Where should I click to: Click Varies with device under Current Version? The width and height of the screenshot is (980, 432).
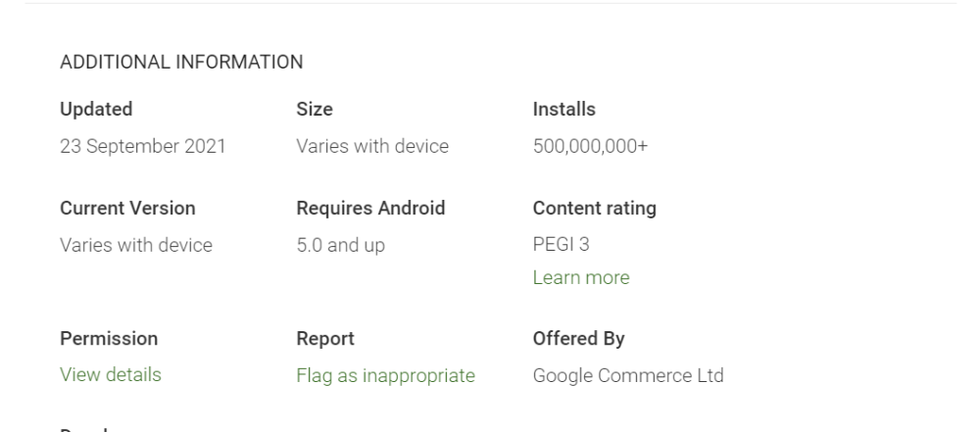136,245
